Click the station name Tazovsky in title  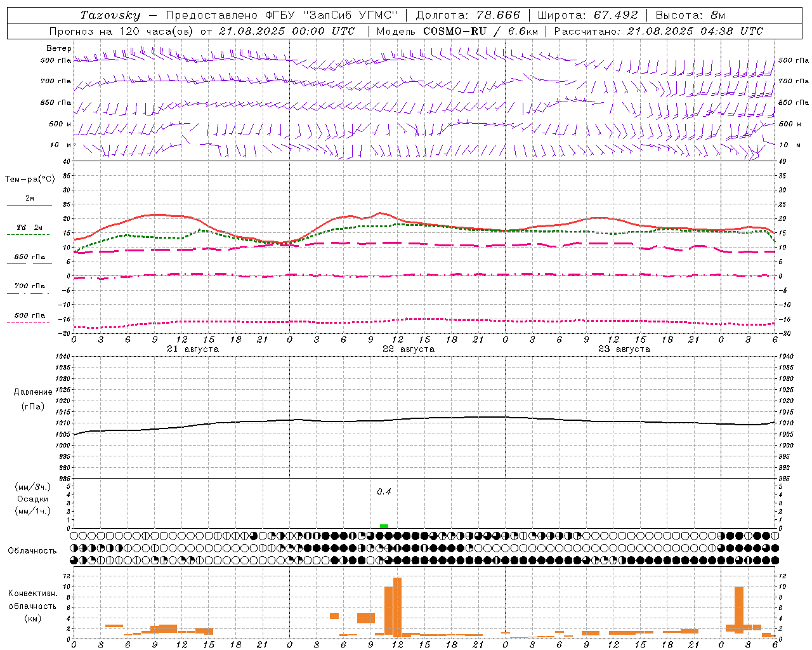tap(110, 15)
